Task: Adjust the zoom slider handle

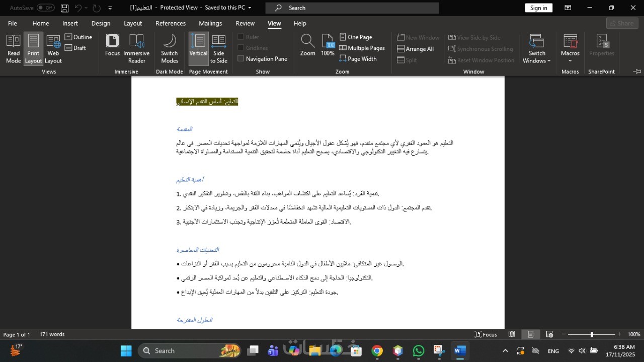Action: [x=592, y=334]
